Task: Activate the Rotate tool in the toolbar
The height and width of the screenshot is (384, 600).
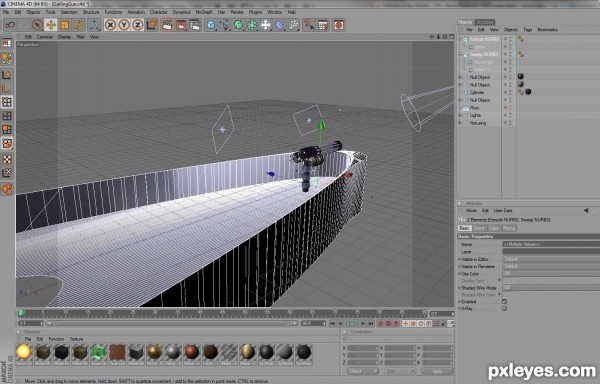Action: click(x=78, y=25)
